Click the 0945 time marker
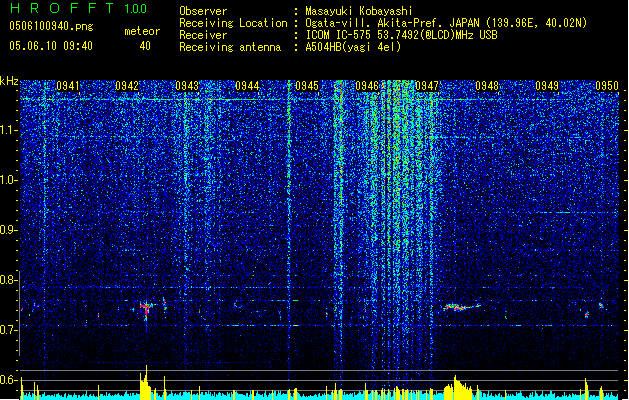The image size is (629, 400). click(x=307, y=86)
